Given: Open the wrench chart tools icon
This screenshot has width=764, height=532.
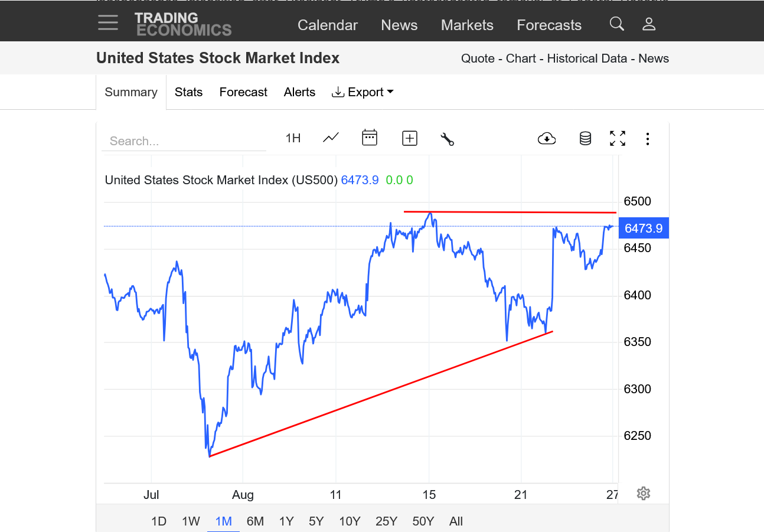Looking at the screenshot, I should coord(447,139).
